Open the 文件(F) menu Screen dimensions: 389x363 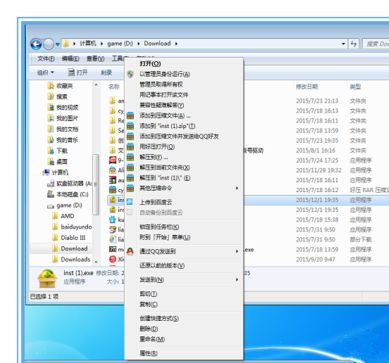pos(46,59)
